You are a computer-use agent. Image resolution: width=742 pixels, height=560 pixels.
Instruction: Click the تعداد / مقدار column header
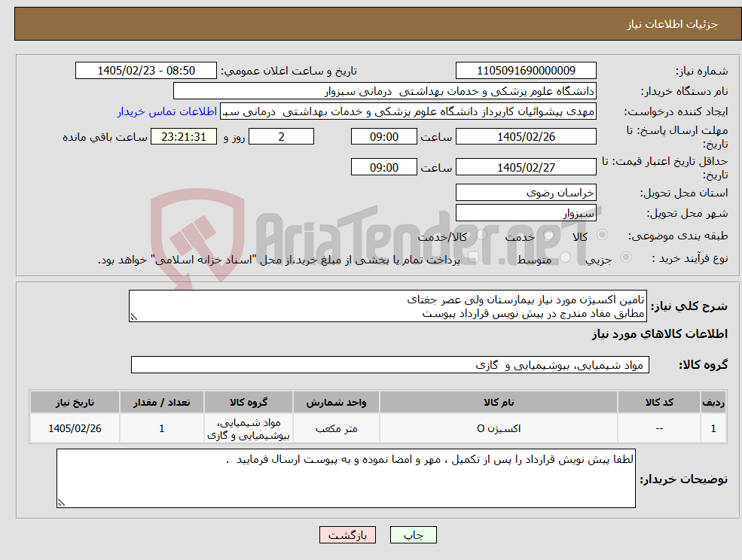[x=161, y=402]
